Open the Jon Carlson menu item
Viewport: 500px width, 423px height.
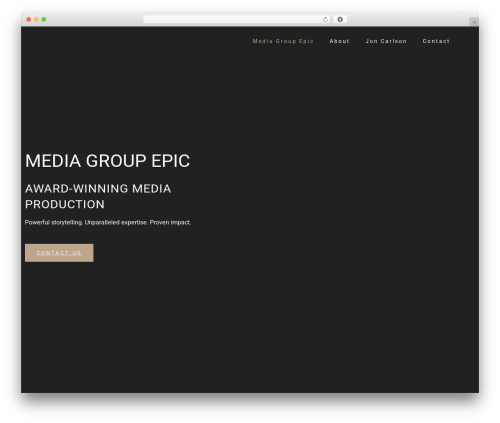click(386, 41)
